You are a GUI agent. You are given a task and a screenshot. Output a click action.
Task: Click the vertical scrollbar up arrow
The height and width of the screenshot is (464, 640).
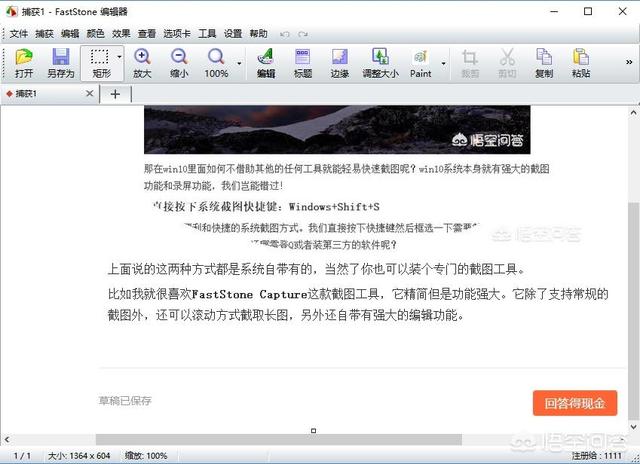[633, 113]
